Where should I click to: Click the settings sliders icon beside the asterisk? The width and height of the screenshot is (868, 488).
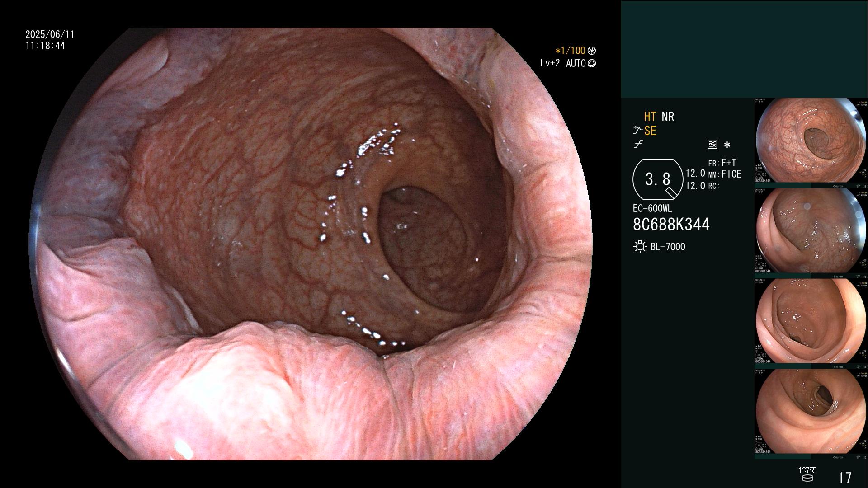tap(712, 145)
